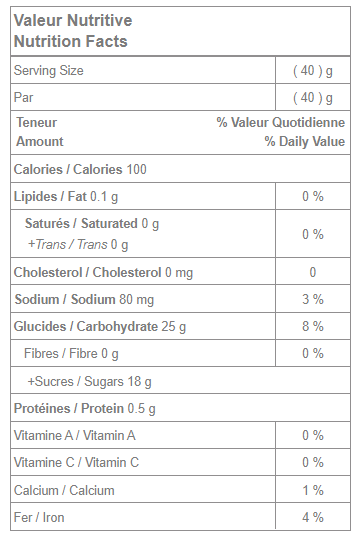Select the Serving Size row label
The height and width of the screenshot is (542, 364).
pyautogui.click(x=49, y=71)
